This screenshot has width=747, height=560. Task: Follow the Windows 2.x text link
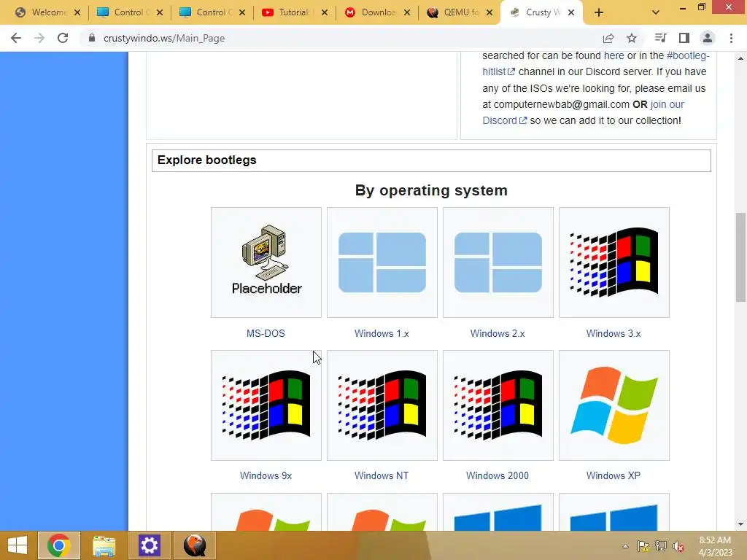point(498,333)
